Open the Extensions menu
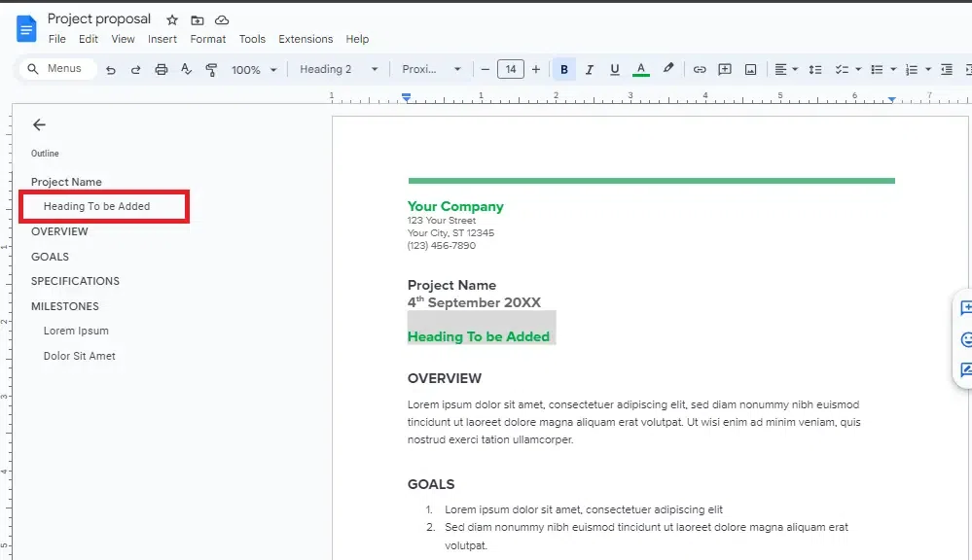The width and height of the screenshot is (972, 560). [x=306, y=39]
